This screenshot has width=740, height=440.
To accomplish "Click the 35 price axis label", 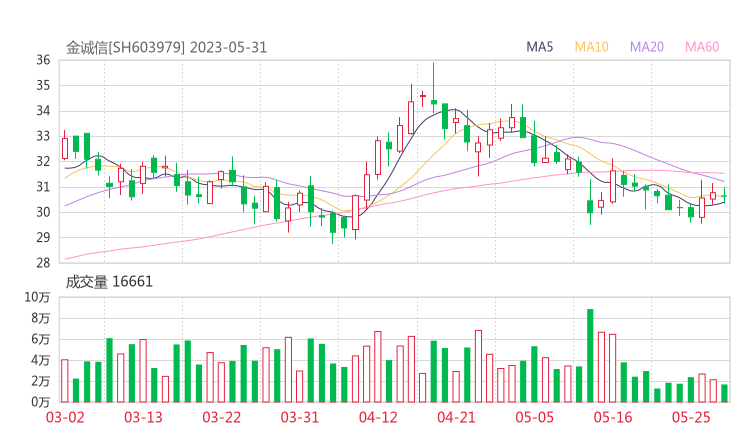I will [x=43, y=85].
